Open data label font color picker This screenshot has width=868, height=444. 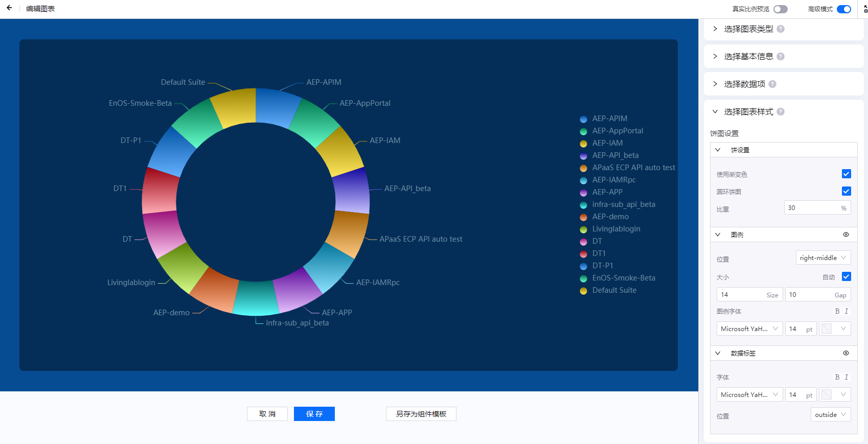pyautogui.click(x=835, y=394)
